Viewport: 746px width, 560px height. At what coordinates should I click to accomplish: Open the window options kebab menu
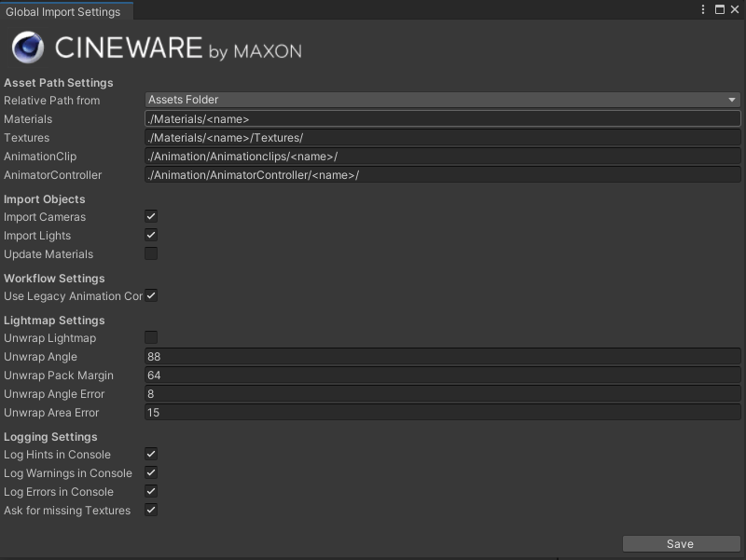pyautogui.click(x=703, y=9)
